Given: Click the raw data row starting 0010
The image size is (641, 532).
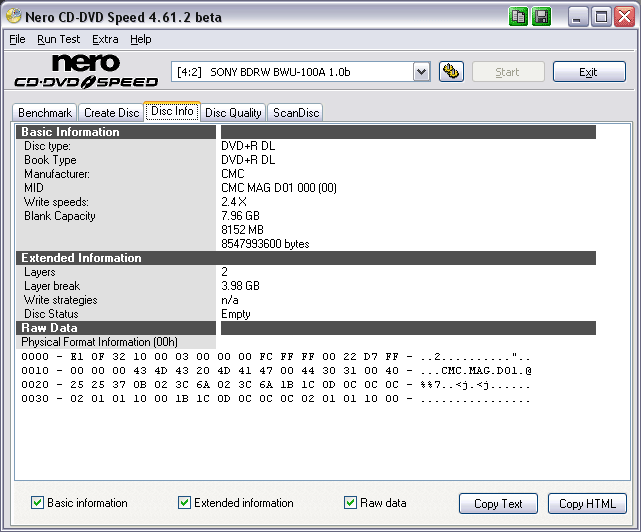Looking at the screenshot, I should click(x=276, y=370).
